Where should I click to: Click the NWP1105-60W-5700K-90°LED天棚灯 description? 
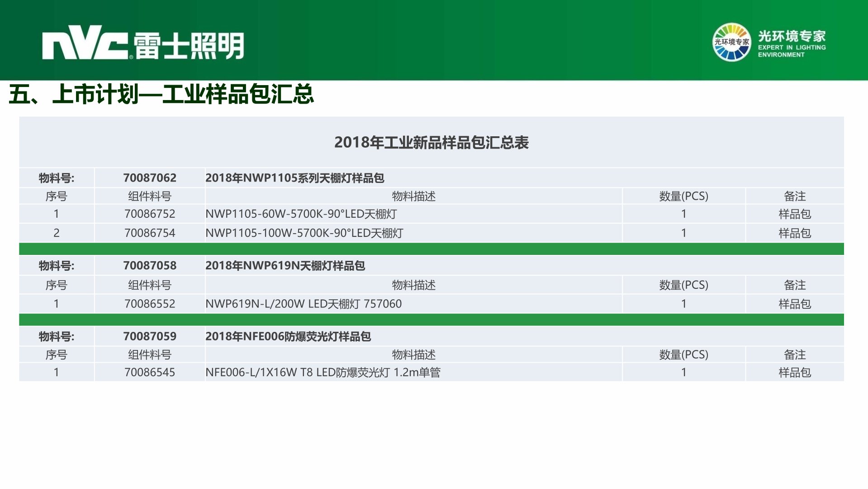click(x=301, y=214)
